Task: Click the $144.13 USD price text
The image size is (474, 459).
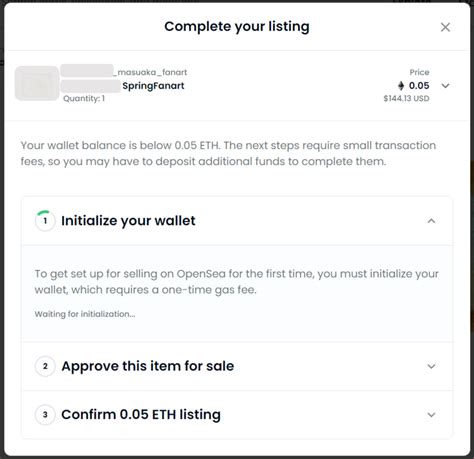Action: [x=406, y=98]
